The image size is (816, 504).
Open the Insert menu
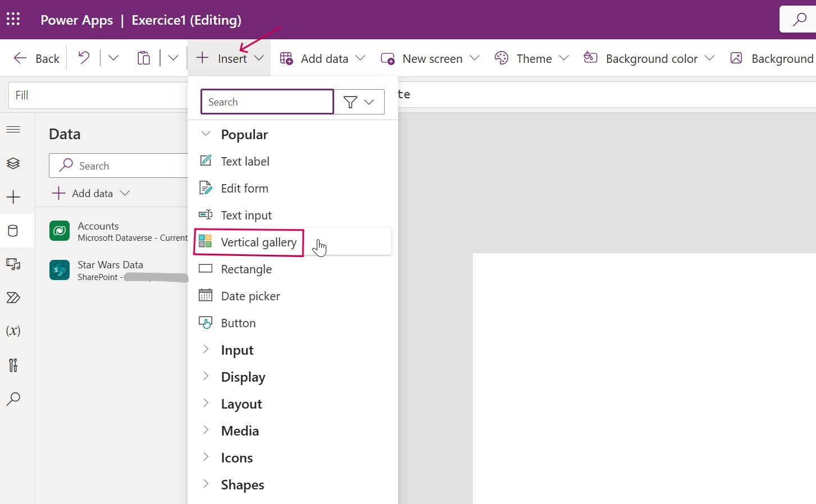(229, 58)
